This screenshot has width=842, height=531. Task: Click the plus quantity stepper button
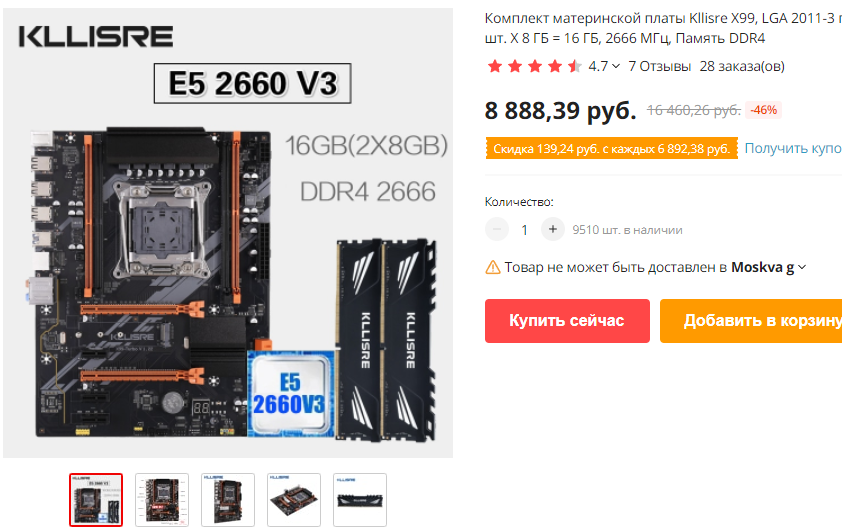(x=553, y=229)
